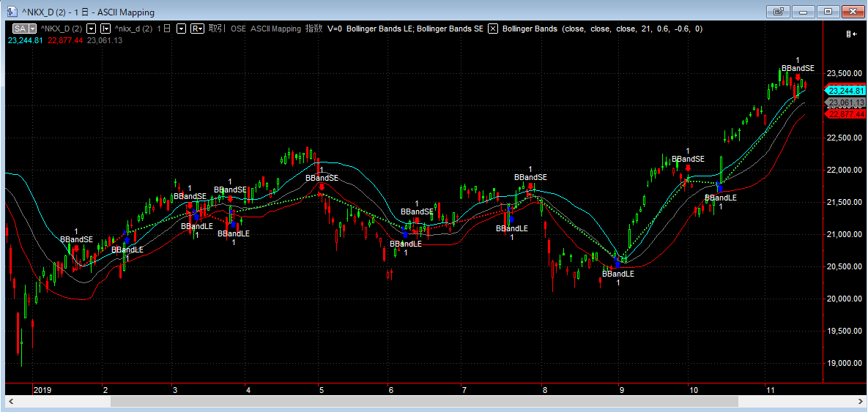Click the V=0 text in status line
This screenshot has height=412, width=868.
pos(335,29)
